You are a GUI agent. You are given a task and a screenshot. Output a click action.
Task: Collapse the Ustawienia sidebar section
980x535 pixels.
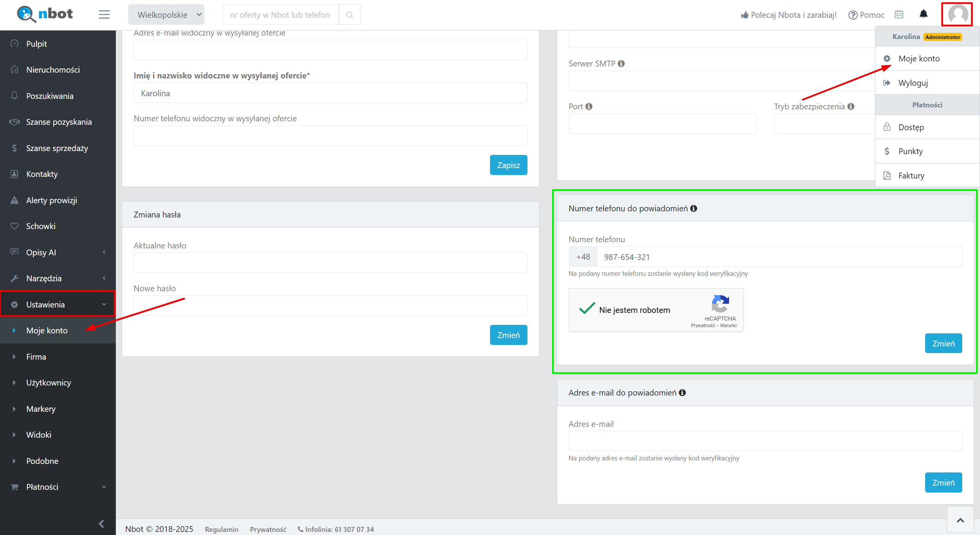point(58,304)
